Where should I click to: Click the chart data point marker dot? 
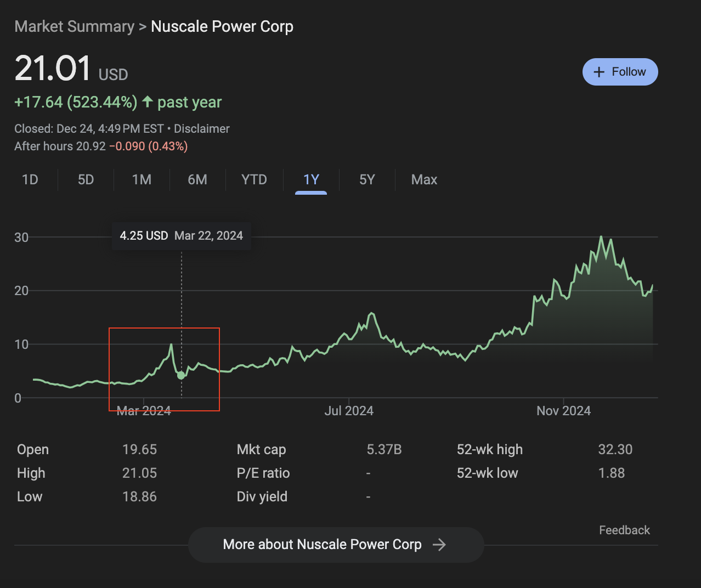[181, 375]
